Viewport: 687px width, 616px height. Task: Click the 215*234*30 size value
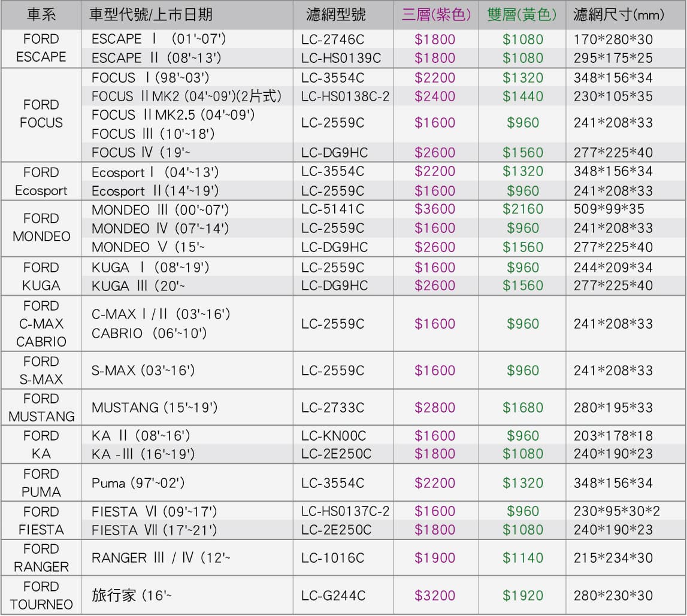[613, 558]
